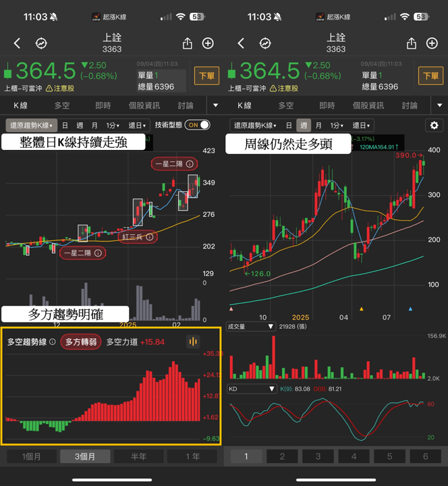Open 個股資訊 tab in left screen
The image size is (448, 486).
(144, 105)
